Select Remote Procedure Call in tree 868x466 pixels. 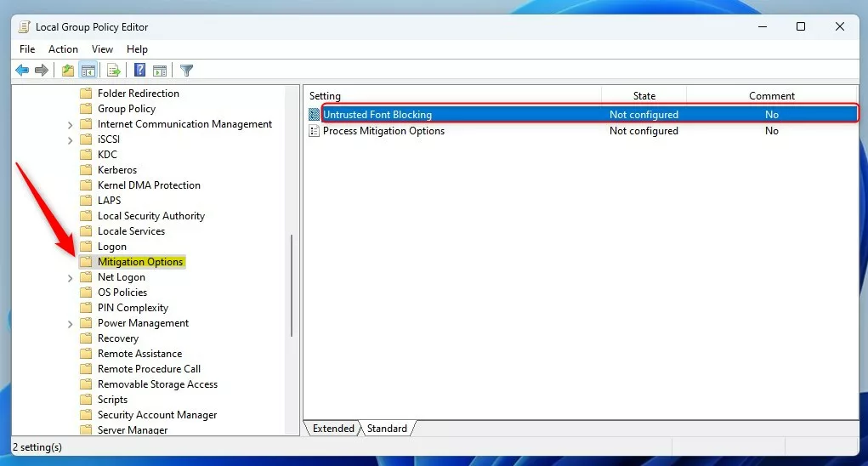(x=149, y=368)
